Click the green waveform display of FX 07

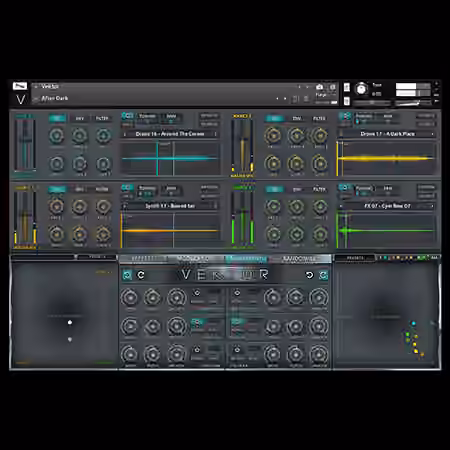[x=387, y=230]
